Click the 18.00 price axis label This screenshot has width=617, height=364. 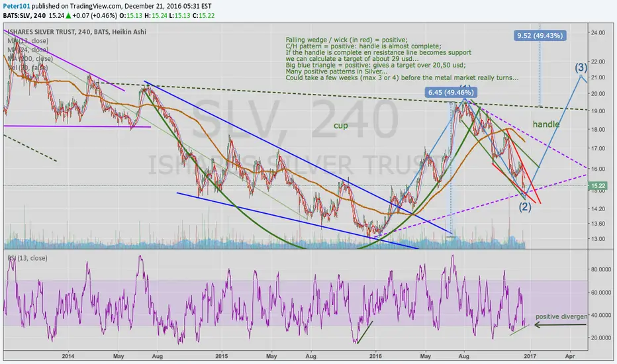[598, 130]
